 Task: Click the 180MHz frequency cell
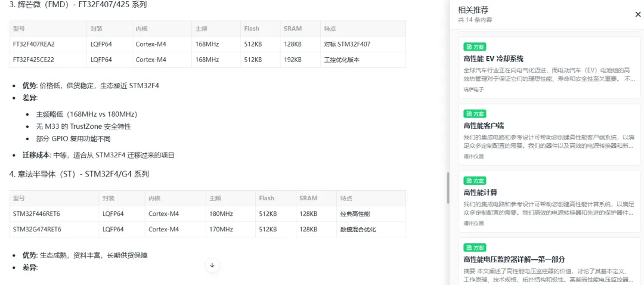230,213
